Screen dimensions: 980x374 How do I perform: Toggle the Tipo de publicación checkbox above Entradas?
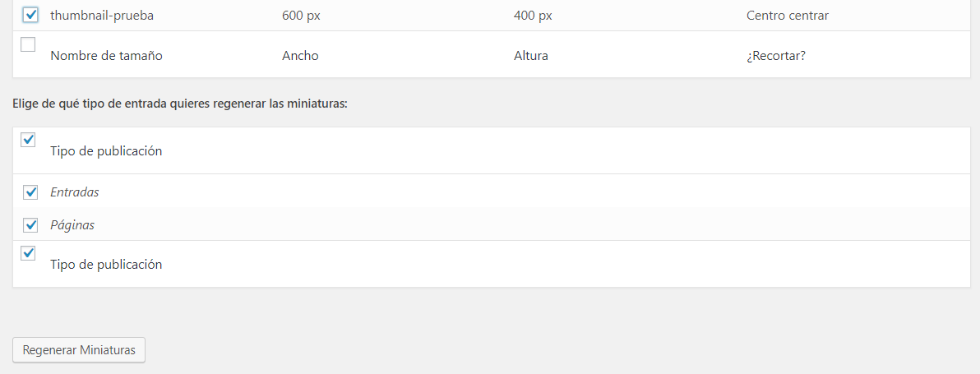coord(28,140)
